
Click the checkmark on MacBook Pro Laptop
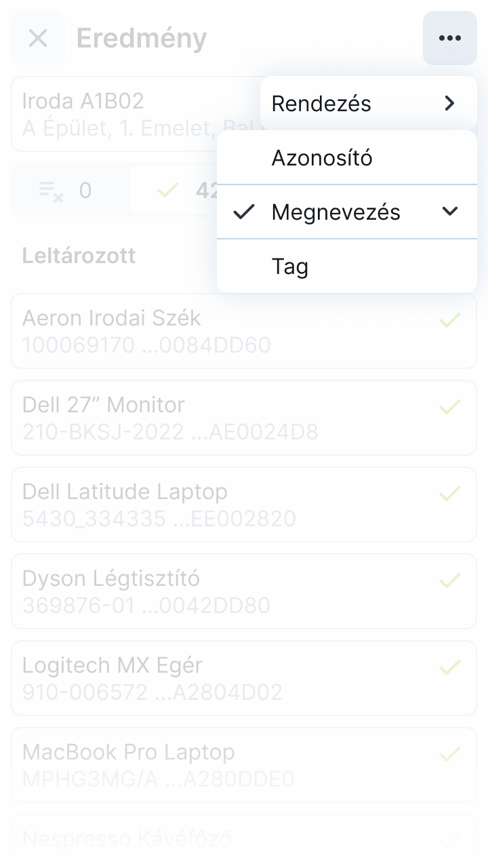(x=450, y=754)
